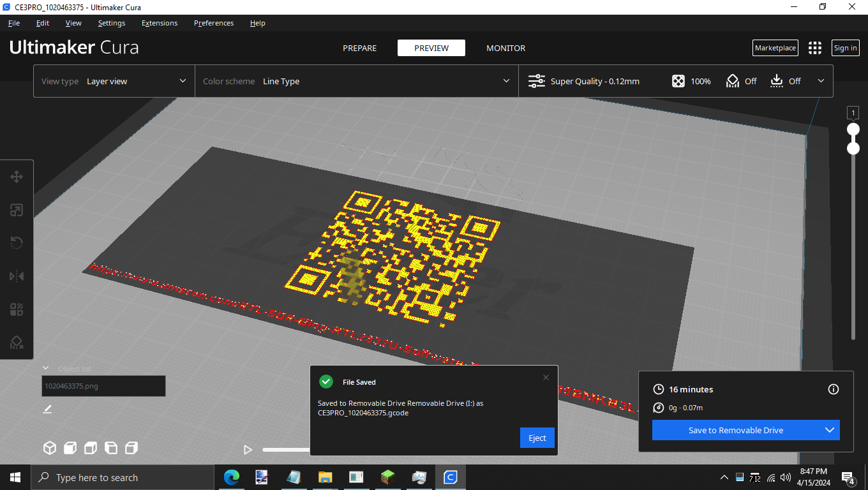This screenshot has width=868, height=490.
Task: Switch to 3D view using cube icon
Action: (50, 448)
